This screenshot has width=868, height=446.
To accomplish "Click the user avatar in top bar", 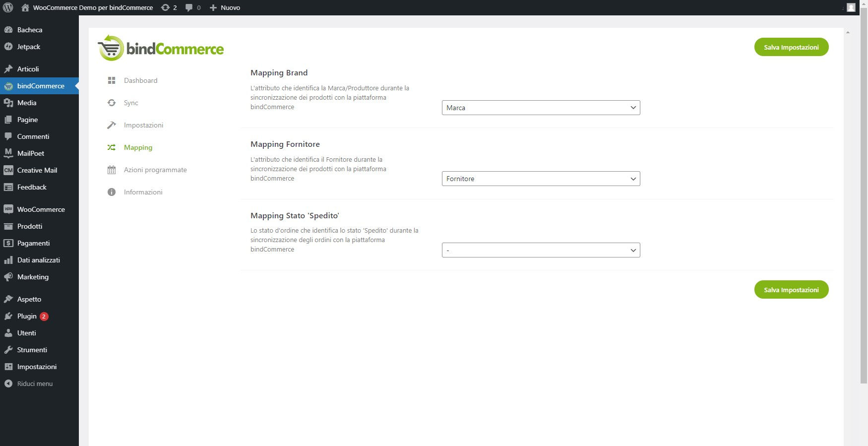I will (851, 7).
